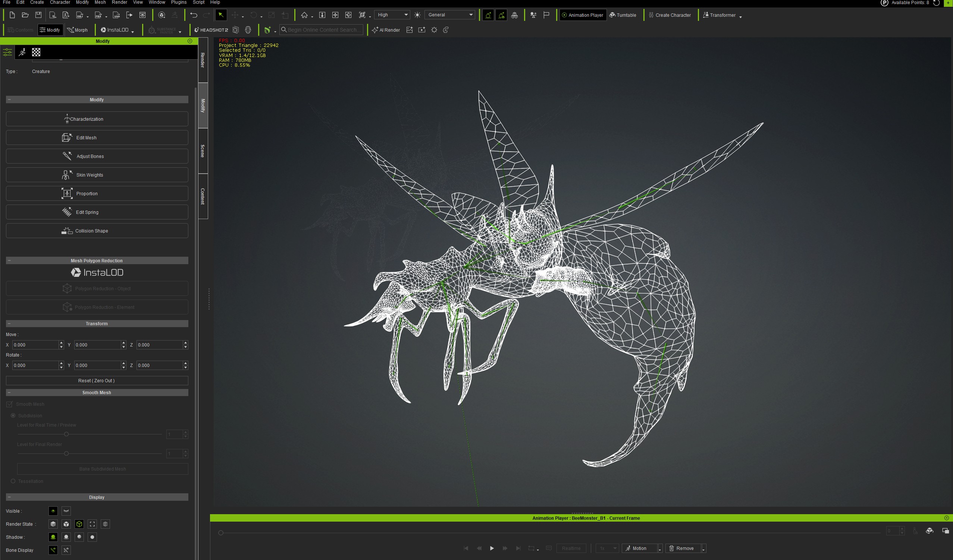The width and height of the screenshot is (953, 560).
Task: Click the Undo arrow icon
Action: [x=194, y=15]
